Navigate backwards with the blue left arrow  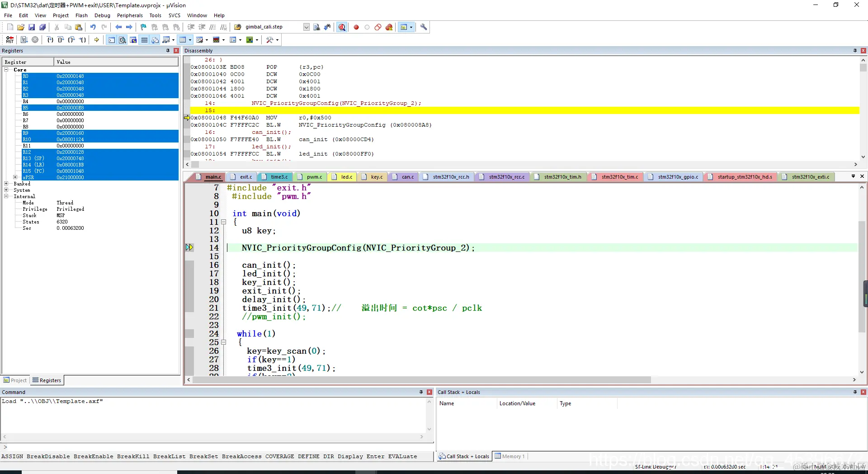(x=118, y=27)
